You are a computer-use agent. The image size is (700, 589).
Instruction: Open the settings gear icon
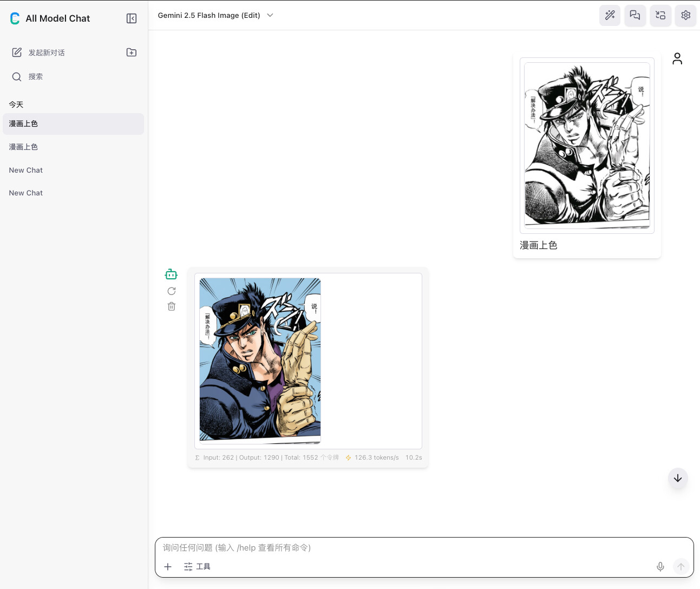coord(686,15)
